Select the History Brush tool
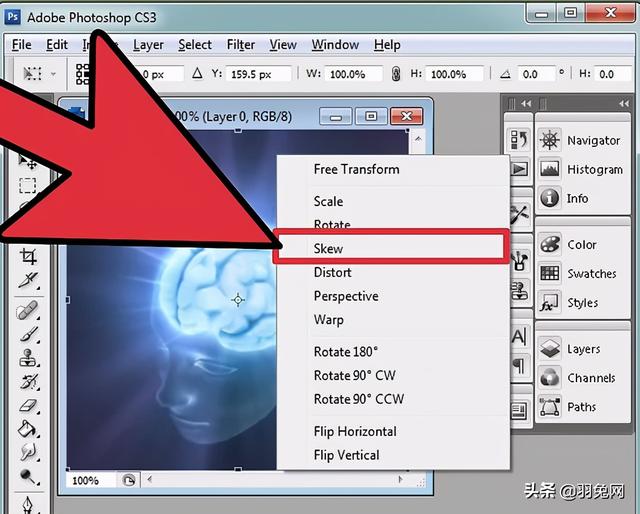Screen dimensions: 640x514 (x=29, y=383)
